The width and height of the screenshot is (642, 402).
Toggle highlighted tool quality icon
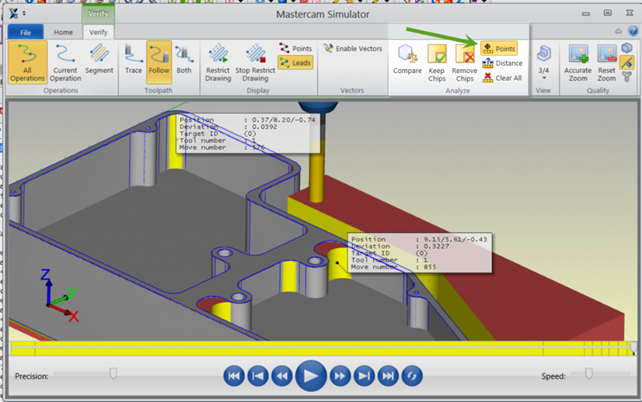coord(627,63)
